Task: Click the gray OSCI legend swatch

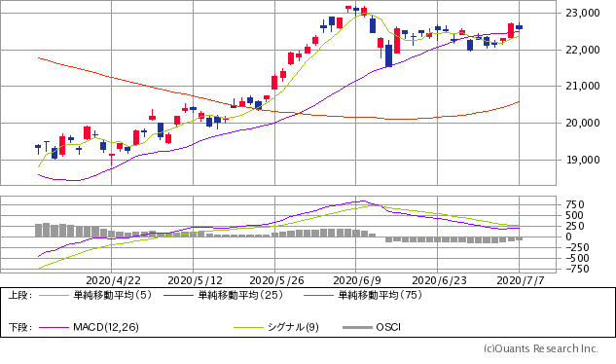Action: point(357,327)
